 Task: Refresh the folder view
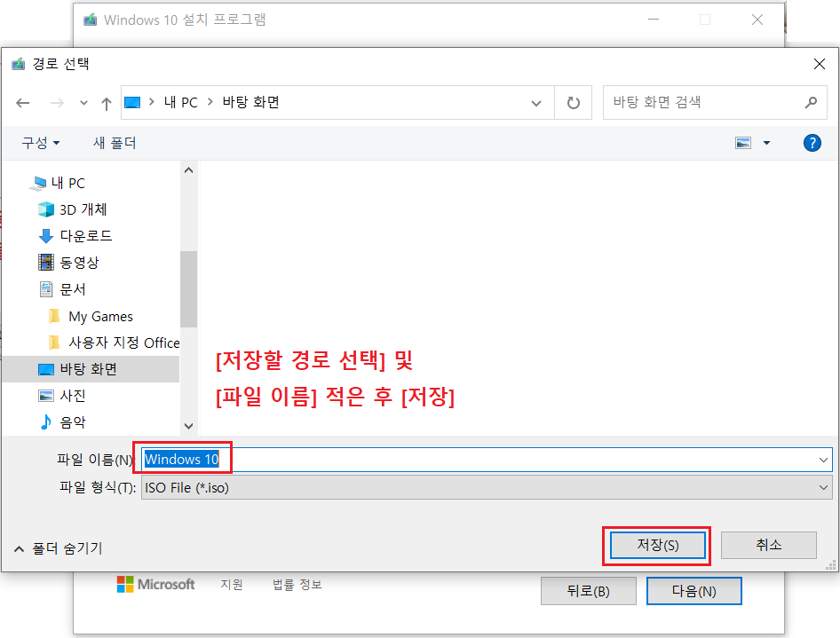(x=574, y=103)
